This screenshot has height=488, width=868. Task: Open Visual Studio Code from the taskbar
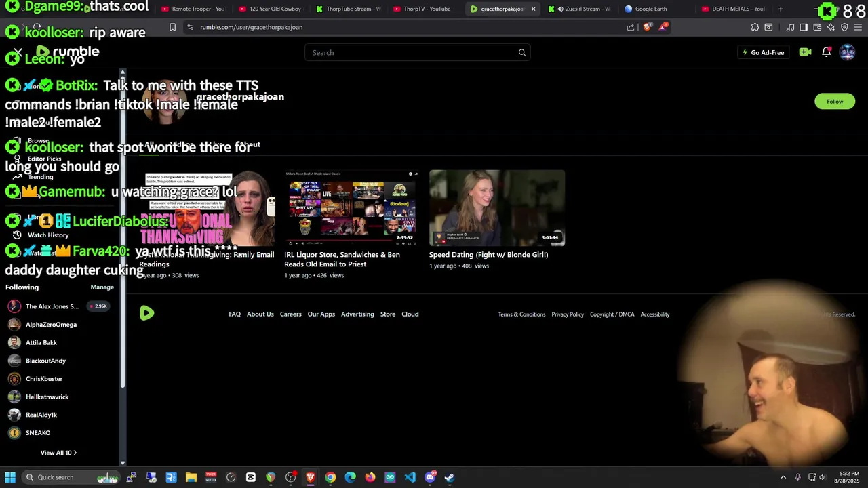[x=410, y=477]
